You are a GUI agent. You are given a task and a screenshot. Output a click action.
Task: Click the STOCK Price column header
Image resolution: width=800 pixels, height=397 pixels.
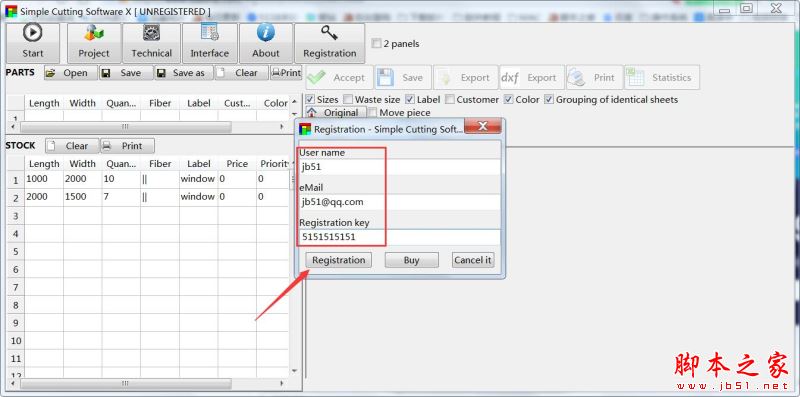[237, 164]
